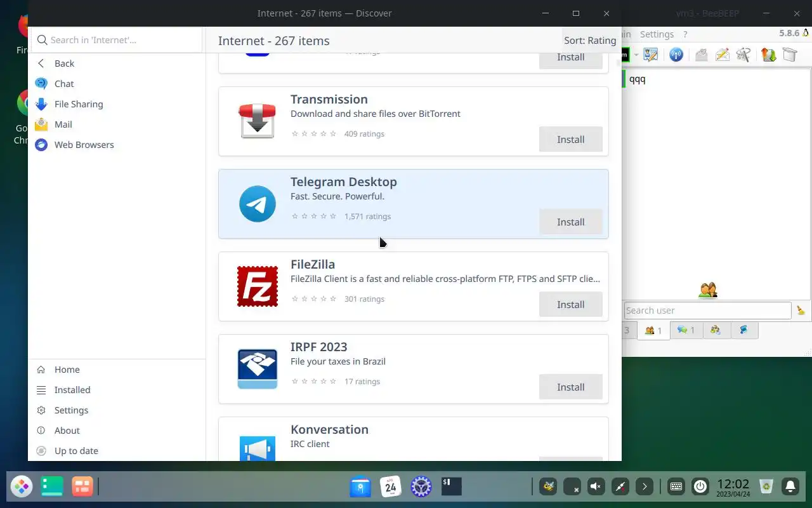Click BeeBEEP magic wand toolbar icon

[x=743, y=55]
